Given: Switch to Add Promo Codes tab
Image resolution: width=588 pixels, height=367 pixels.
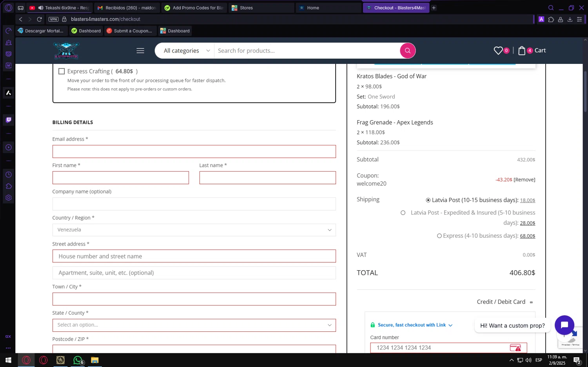Looking at the screenshot, I should [x=194, y=8].
